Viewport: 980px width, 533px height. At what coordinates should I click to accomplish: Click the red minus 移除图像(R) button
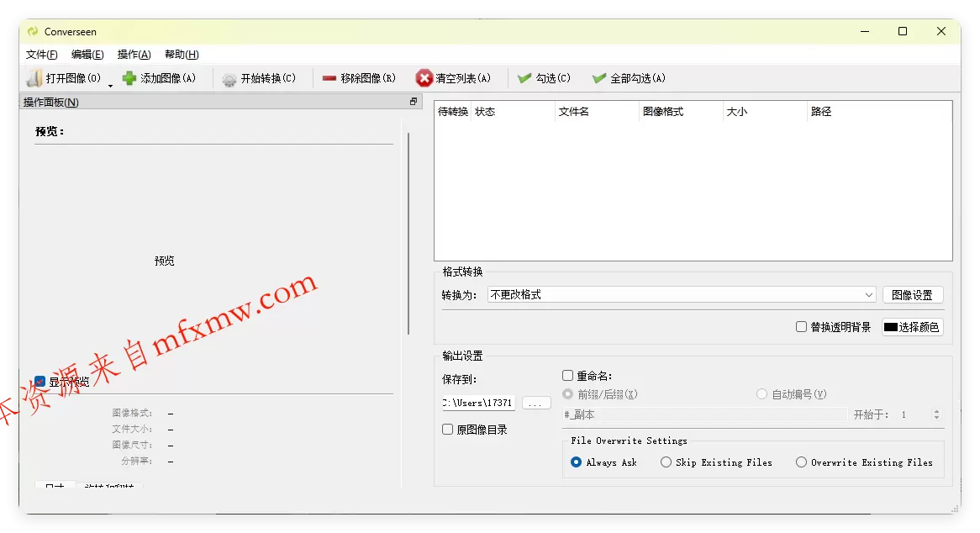360,79
